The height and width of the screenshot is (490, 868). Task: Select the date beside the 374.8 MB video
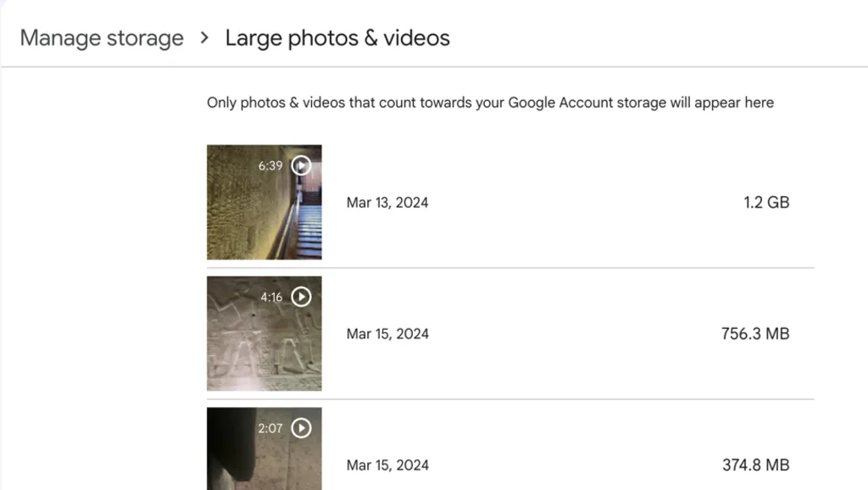coord(387,465)
